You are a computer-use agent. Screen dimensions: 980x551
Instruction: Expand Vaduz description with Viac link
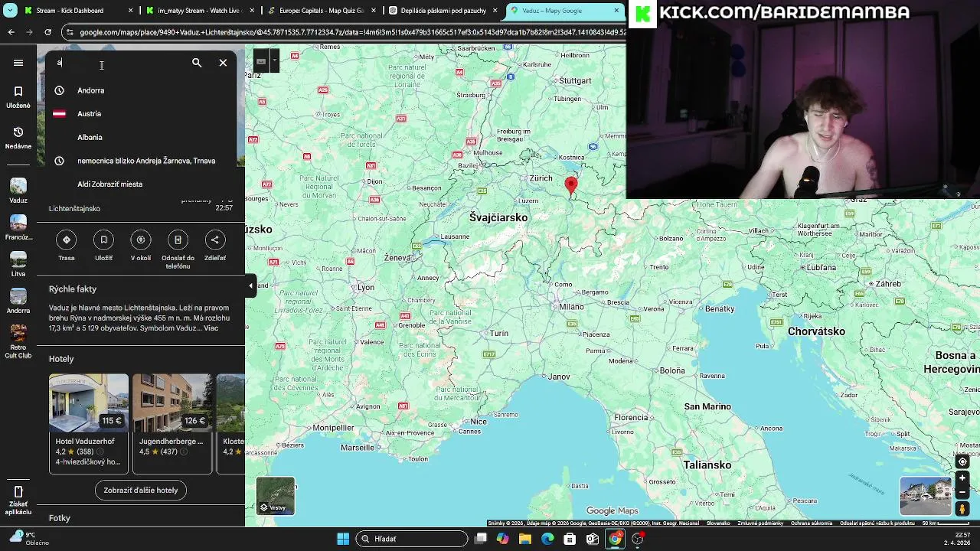tap(211, 328)
